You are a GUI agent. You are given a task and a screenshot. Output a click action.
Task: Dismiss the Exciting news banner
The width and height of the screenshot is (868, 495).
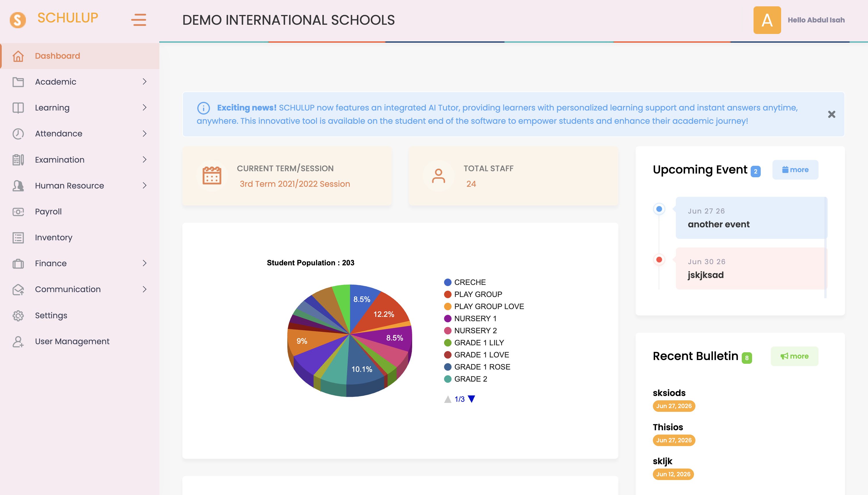tap(831, 114)
